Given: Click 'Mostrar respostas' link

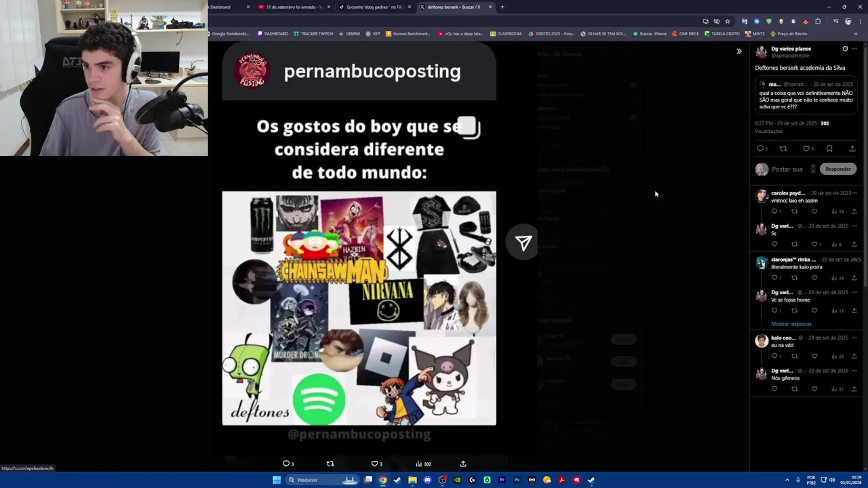Looking at the screenshot, I should tap(791, 324).
